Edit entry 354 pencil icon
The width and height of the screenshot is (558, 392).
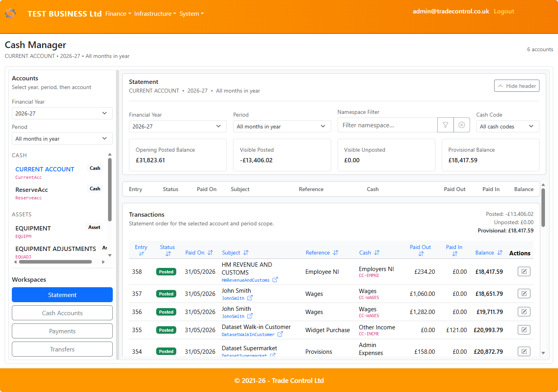(x=524, y=351)
